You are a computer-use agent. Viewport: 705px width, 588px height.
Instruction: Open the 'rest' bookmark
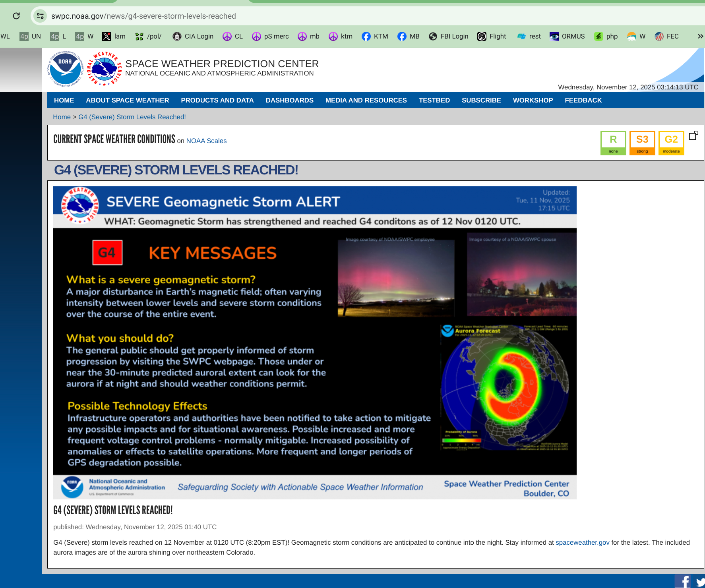pos(529,37)
